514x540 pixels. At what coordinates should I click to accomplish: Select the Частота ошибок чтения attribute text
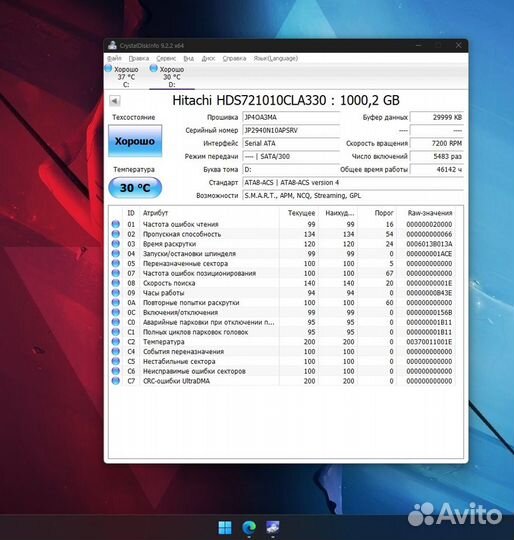click(x=181, y=225)
